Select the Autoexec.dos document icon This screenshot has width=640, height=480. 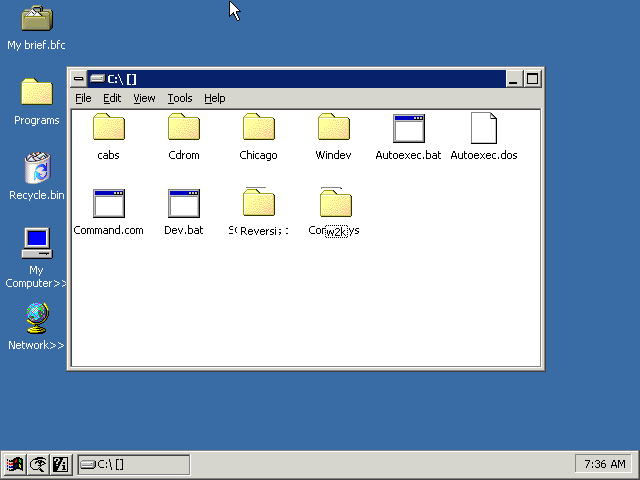click(x=484, y=128)
